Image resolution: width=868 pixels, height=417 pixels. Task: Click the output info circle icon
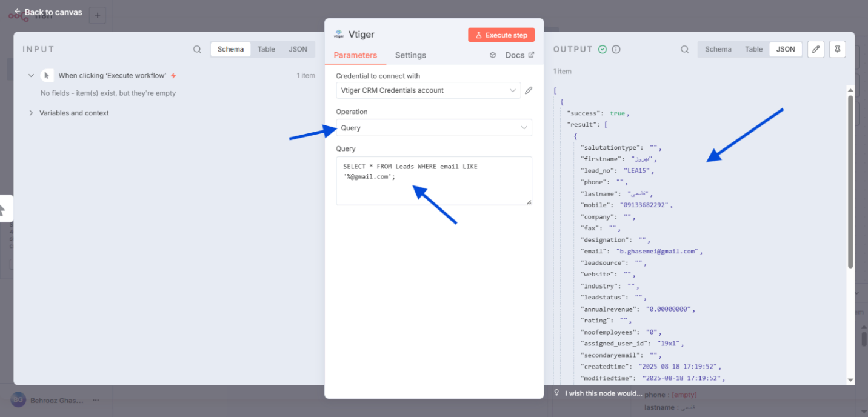tap(616, 50)
